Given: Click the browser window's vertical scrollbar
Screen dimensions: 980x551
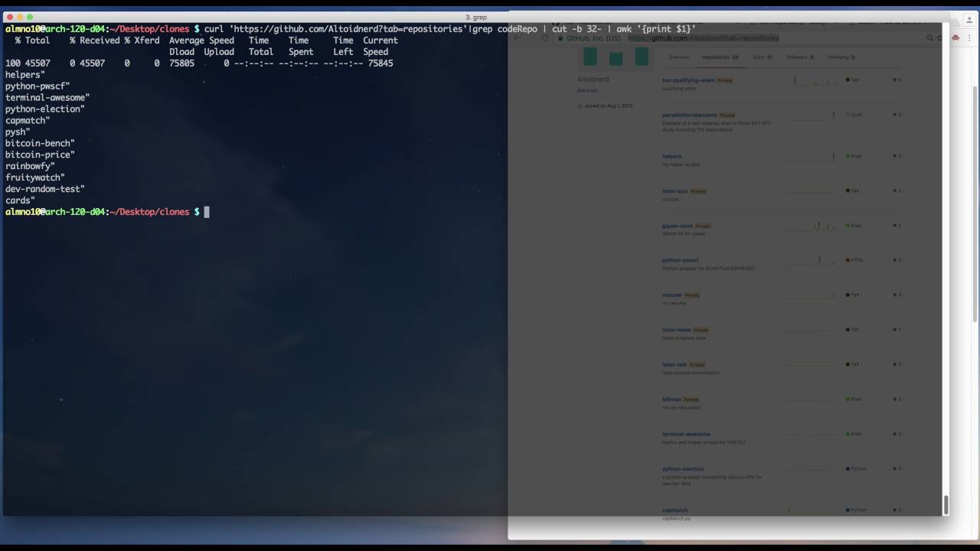Looking at the screenshot, I should (x=975, y=203).
